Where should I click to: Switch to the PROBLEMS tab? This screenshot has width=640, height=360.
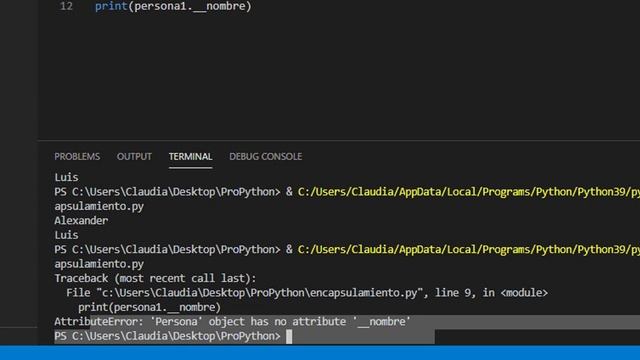[x=77, y=157]
